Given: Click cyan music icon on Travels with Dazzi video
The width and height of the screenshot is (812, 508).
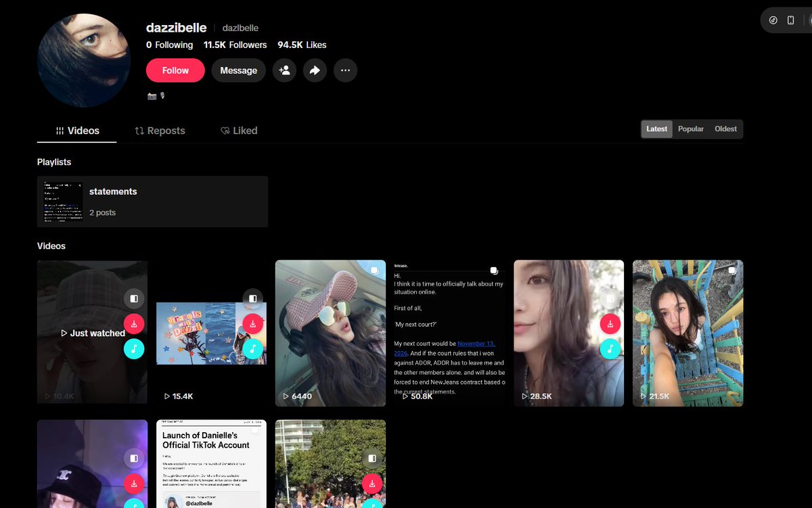Looking at the screenshot, I should point(252,348).
